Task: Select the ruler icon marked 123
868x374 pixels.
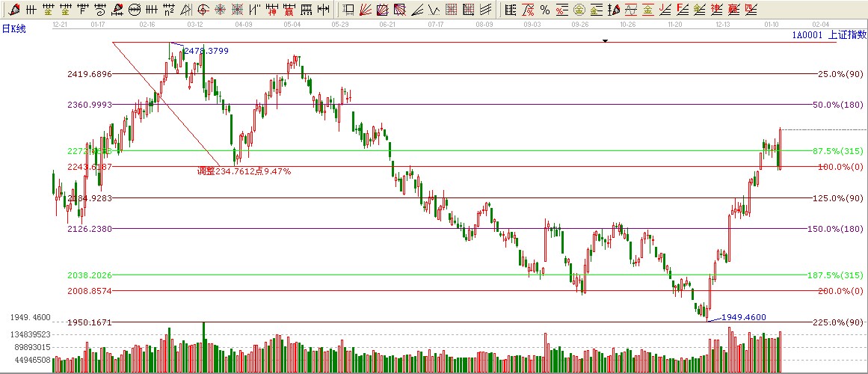Action: point(307,10)
